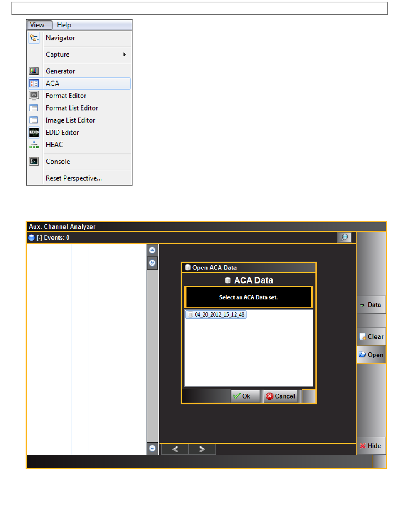Collapse the [-] Events: 0 header
Viewport: 399px width, 532px height.
click(53, 238)
